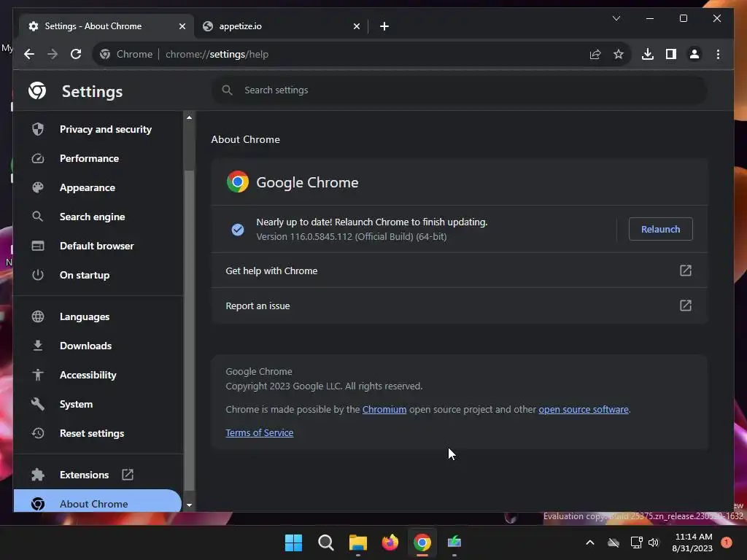Launch Firefox from the taskbar
This screenshot has height=560, width=747.
pyautogui.click(x=390, y=542)
